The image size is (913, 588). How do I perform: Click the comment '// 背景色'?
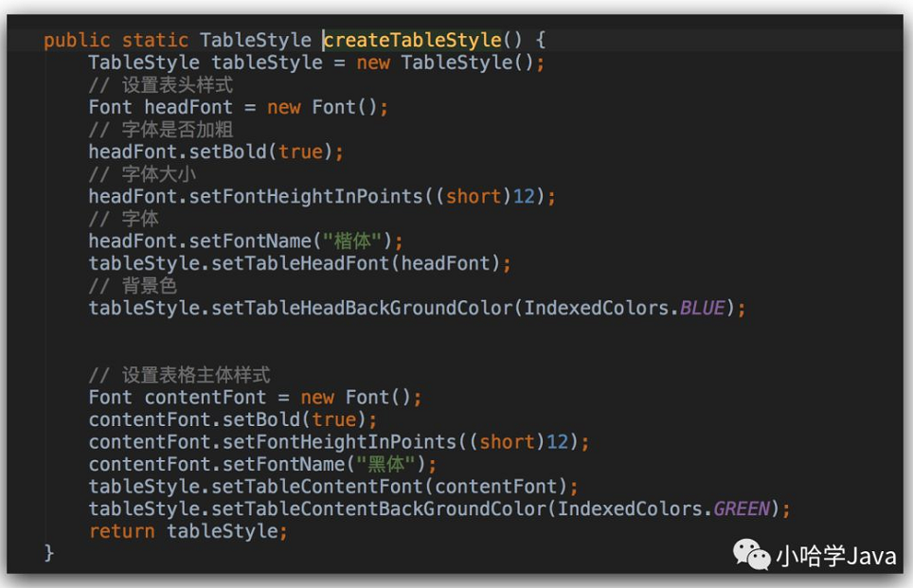pyautogui.click(x=133, y=286)
